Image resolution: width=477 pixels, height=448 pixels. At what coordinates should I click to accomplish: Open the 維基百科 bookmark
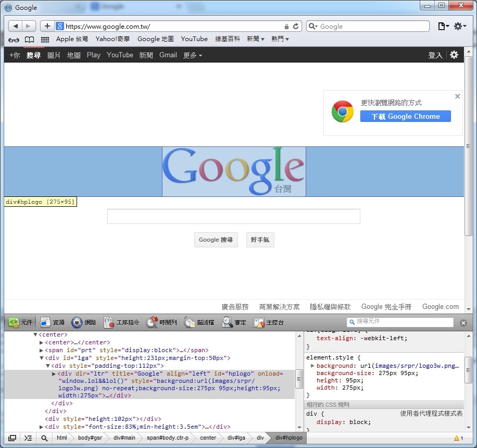pyautogui.click(x=227, y=39)
